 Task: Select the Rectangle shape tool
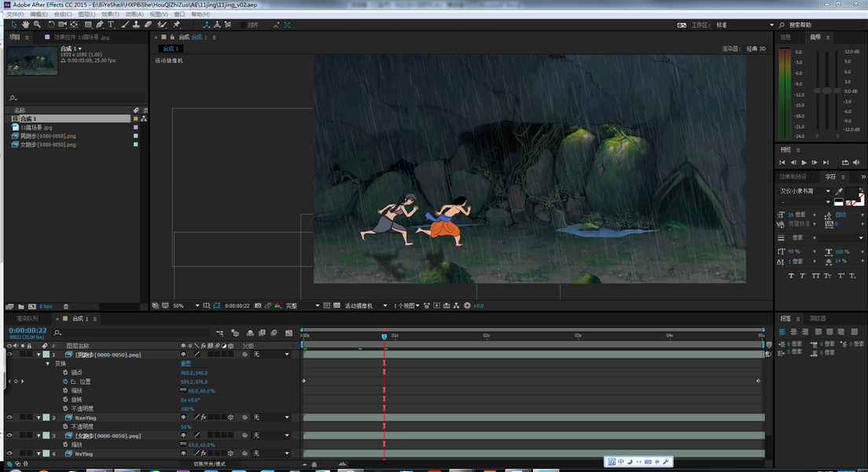pos(88,24)
